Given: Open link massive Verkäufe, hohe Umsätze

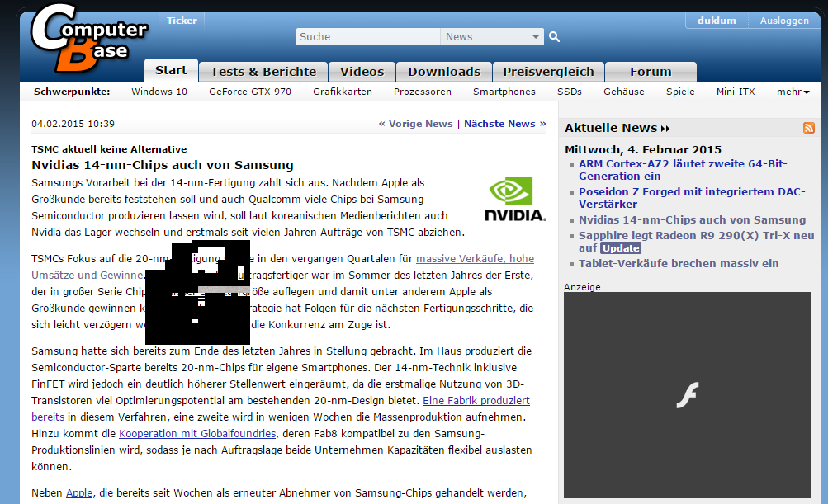Looking at the screenshot, I should click(x=475, y=258).
